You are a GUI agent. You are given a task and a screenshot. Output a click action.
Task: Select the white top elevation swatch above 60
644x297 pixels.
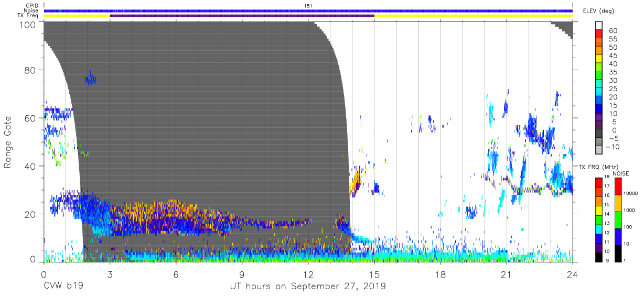click(x=600, y=26)
